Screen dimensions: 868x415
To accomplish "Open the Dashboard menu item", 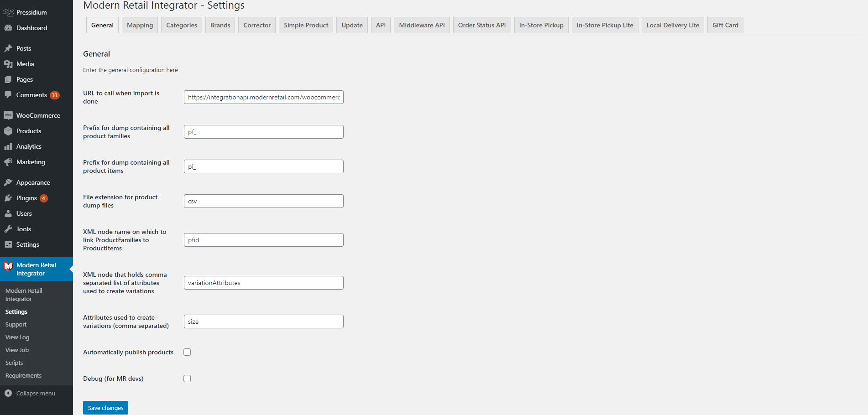I will [37, 28].
